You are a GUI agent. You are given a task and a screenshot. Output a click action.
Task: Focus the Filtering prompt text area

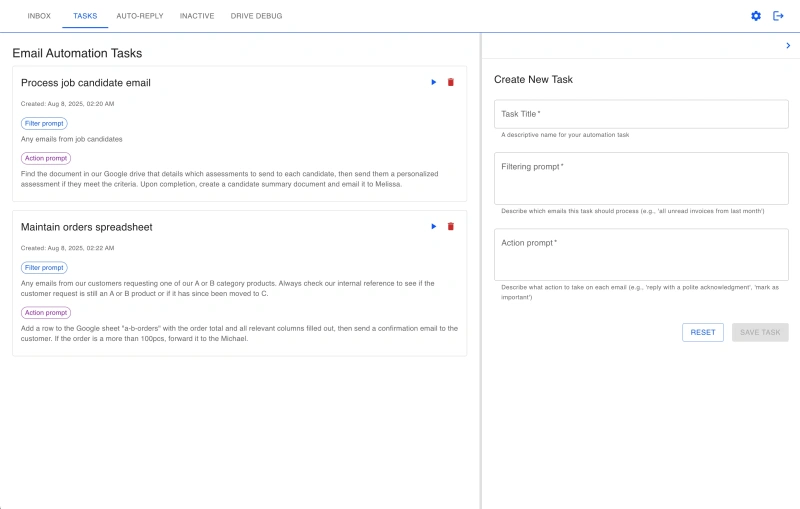point(641,179)
